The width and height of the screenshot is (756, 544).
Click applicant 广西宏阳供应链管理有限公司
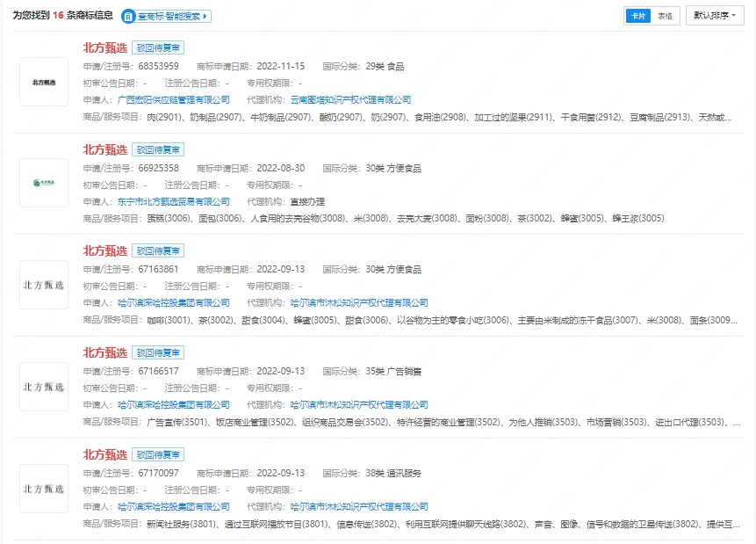pos(173,100)
